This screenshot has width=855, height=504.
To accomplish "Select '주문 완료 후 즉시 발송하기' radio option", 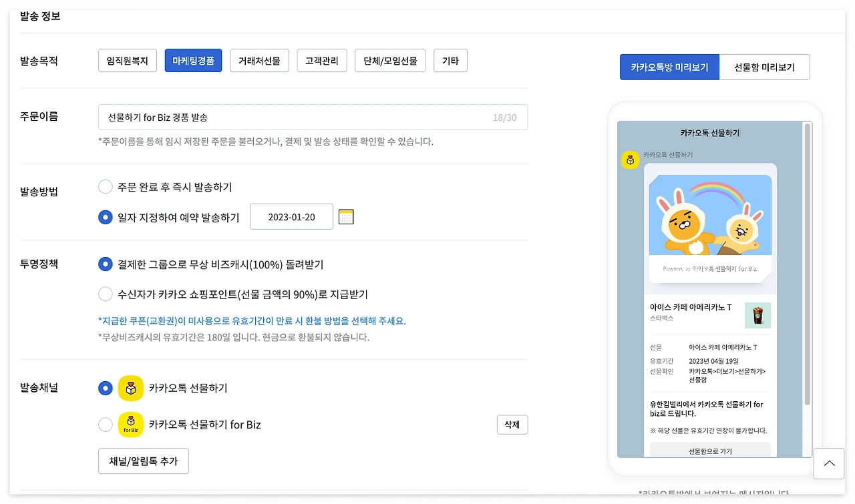I will (105, 187).
